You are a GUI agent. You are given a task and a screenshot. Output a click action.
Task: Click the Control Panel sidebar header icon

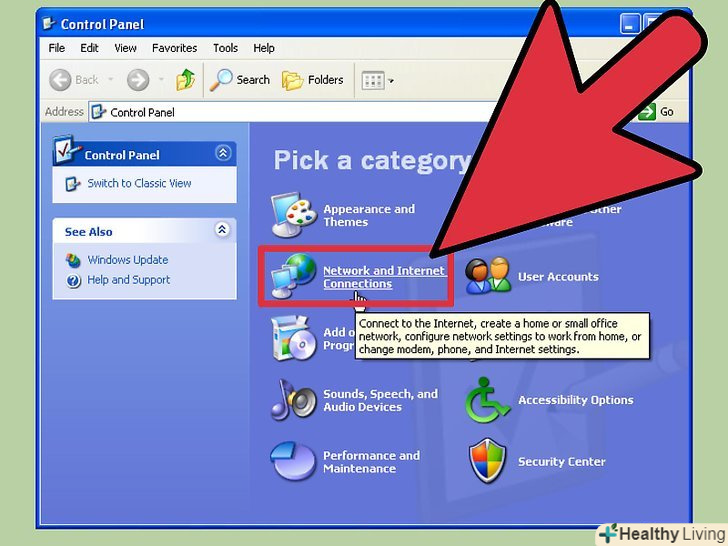click(x=65, y=149)
